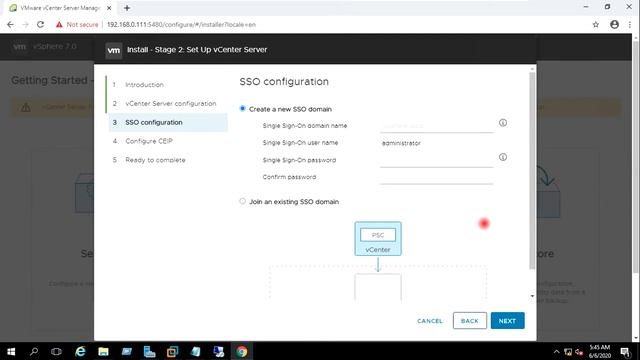Close the VMware vCenter Server tab
The height and width of the screenshot is (360, 640).
pos(109,8)
